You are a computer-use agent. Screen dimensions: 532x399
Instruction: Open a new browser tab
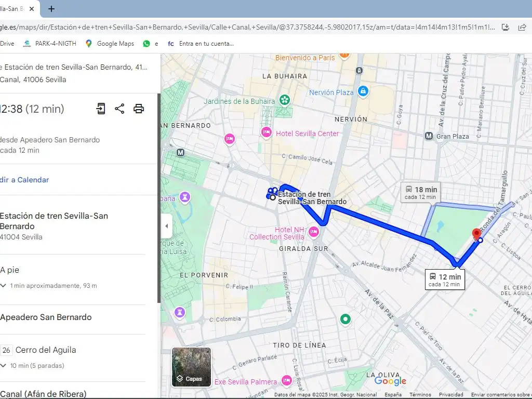point(51,9)
